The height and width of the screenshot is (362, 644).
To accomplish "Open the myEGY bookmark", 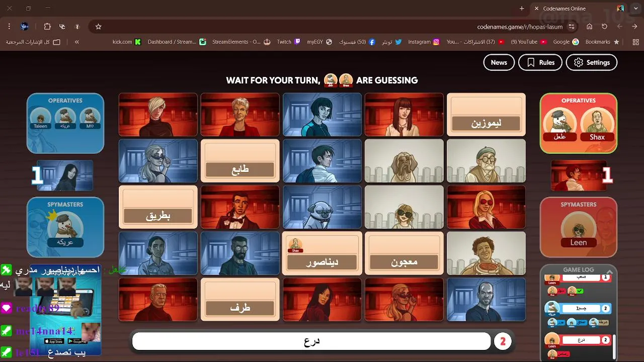I will (x=320, y=42).
